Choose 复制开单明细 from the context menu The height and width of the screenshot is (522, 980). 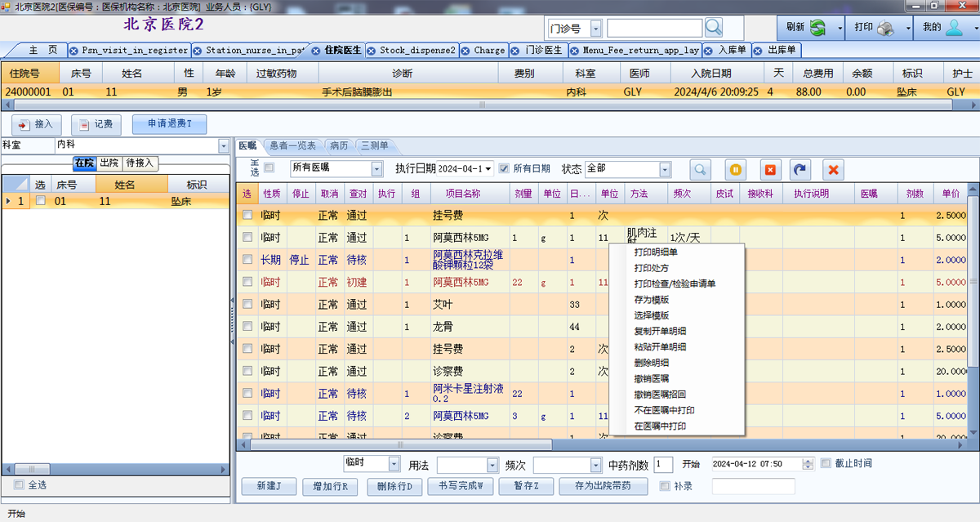(x=660, y=331)
